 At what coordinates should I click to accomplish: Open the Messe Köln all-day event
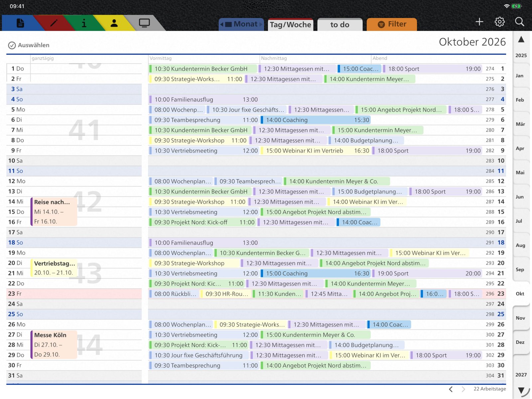click(54, 345)
